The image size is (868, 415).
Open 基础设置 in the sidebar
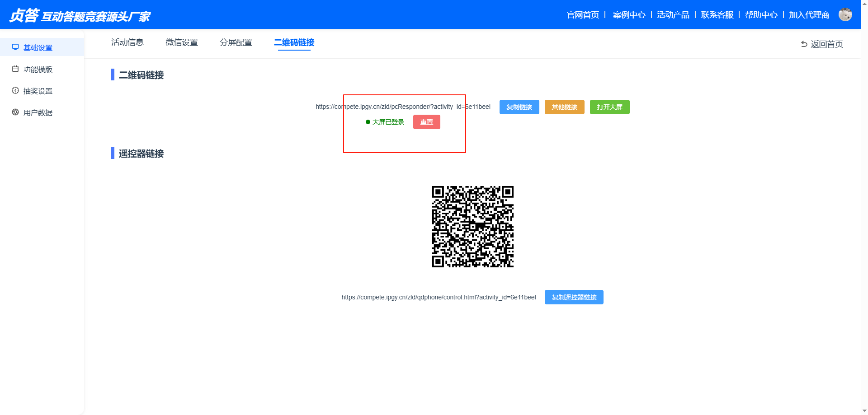click(42, 47)
